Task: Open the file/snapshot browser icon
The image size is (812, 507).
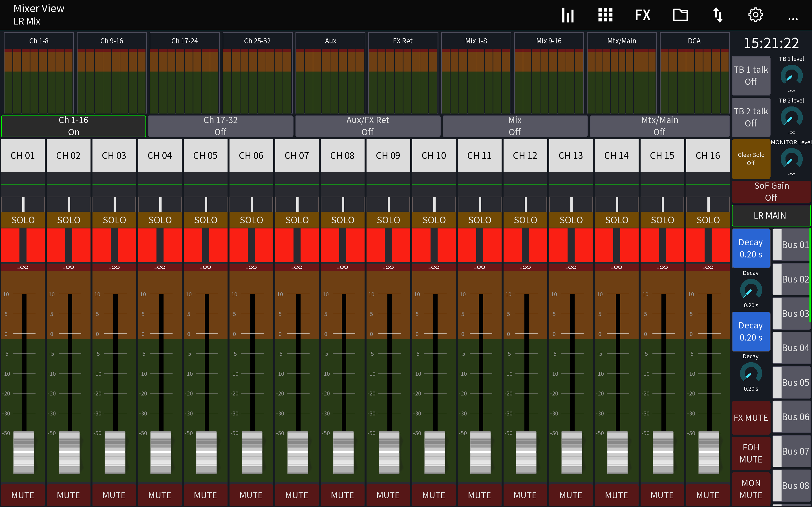Action: (x=680, y=15)
